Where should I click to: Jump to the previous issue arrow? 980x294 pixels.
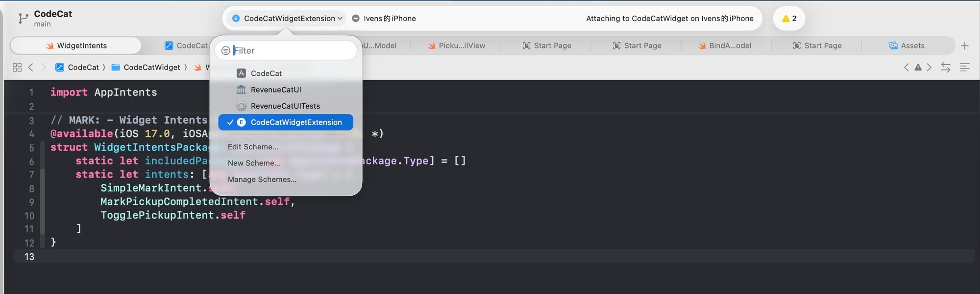click(906, 68)
